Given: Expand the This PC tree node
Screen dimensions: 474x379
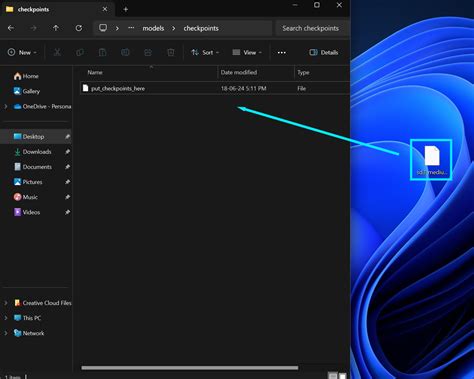Looking at the screenshot, I should pos(6,318).
